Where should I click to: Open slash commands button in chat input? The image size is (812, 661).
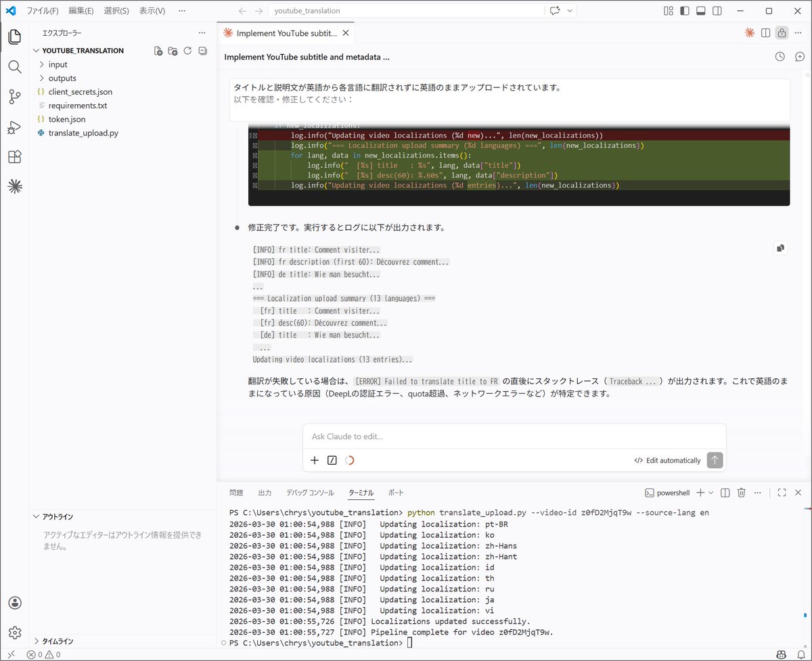[332, 460]
